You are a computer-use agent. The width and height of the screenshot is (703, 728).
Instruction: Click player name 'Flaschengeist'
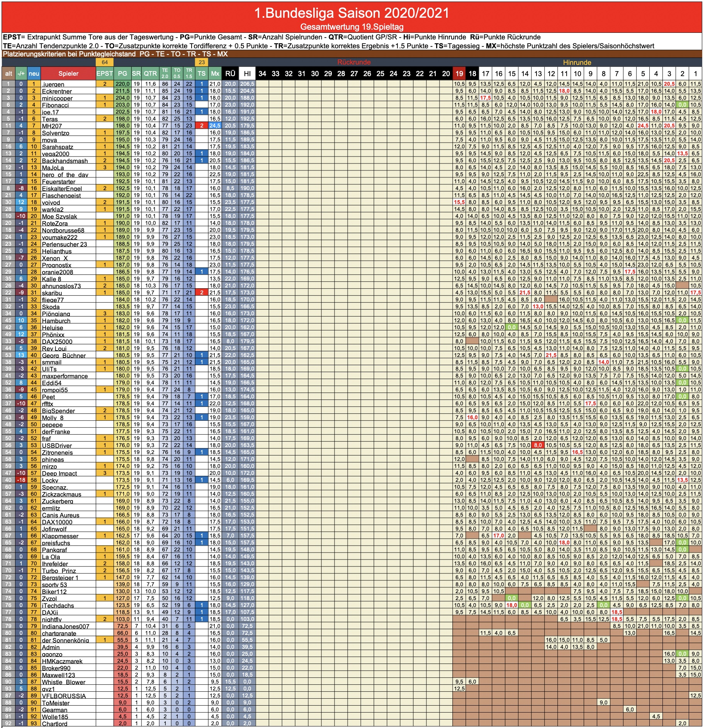[x=61, y=196]
